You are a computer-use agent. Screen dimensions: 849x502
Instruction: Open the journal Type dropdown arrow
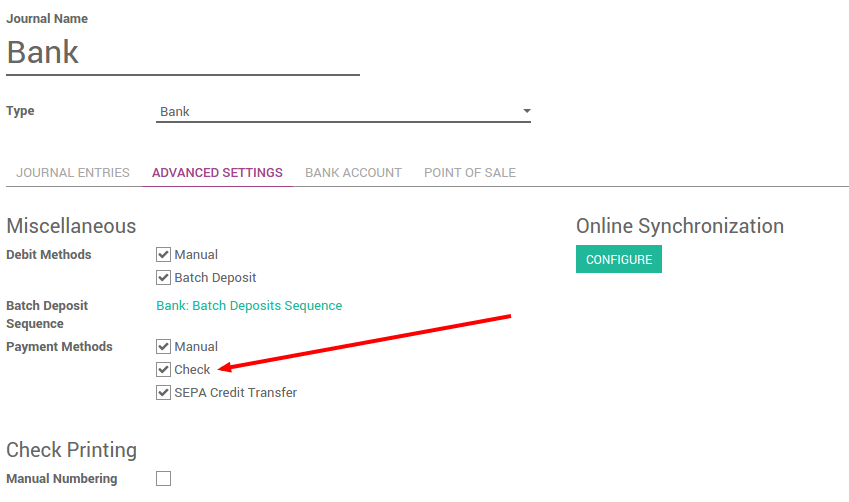527,112
